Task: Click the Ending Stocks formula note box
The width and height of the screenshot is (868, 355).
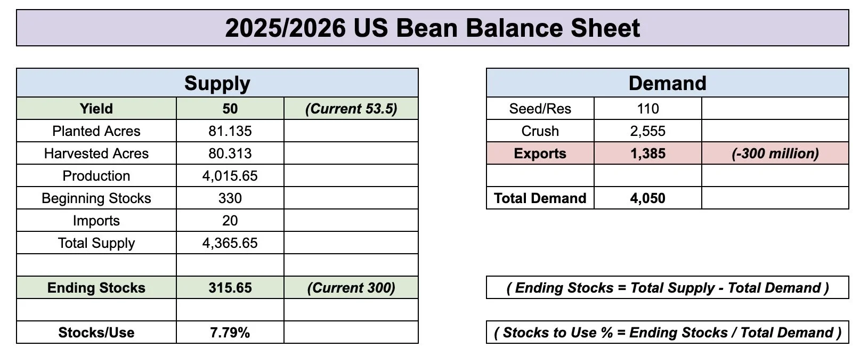Action: point(668,287)
